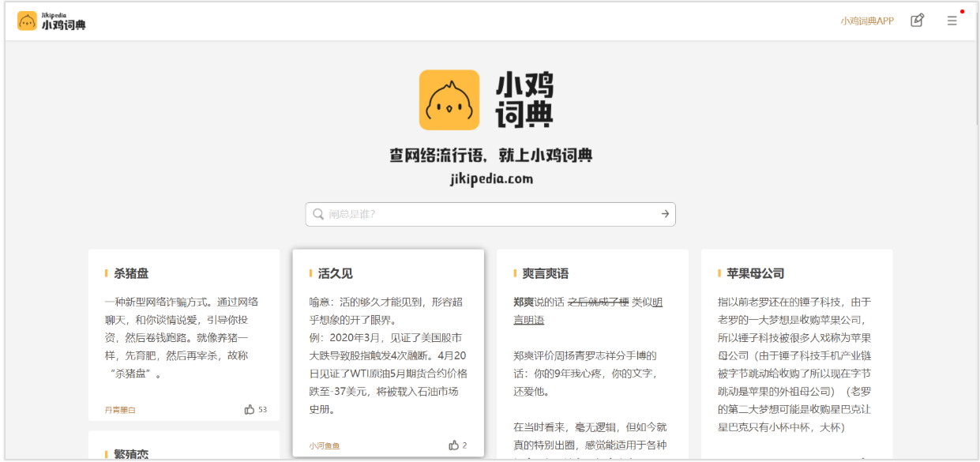Click the jikipedia.com text under slogan
This screenshot has width=980, height=462.
490,178
